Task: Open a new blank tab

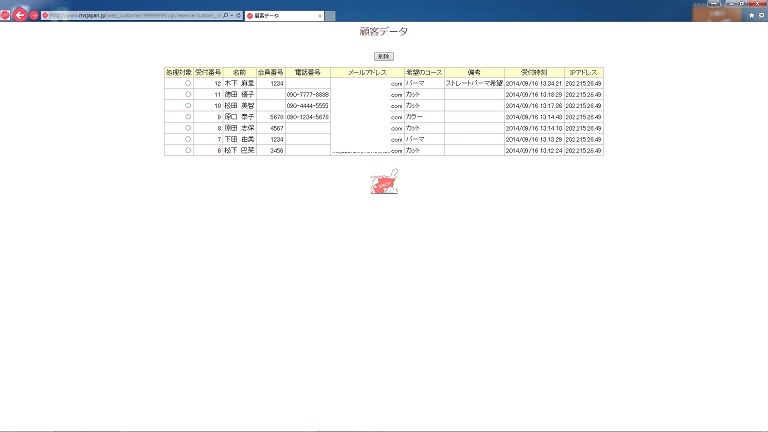Action: (x=331, y=16)
